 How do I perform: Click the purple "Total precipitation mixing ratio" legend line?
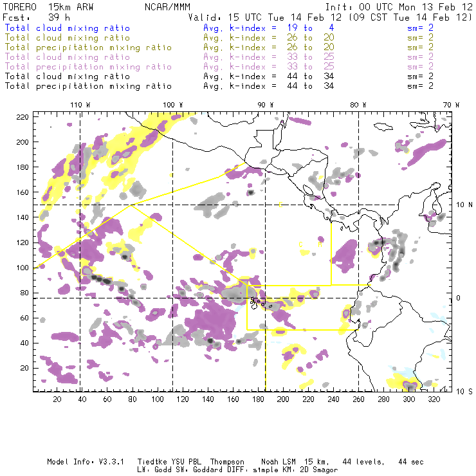88,67
